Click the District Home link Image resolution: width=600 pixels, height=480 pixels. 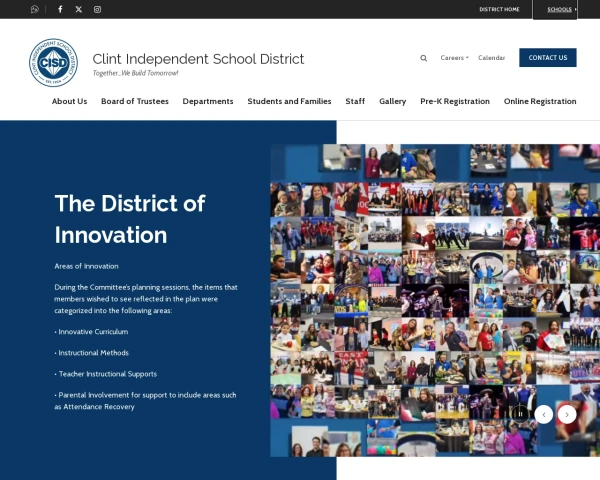click(x=499, y=9)
